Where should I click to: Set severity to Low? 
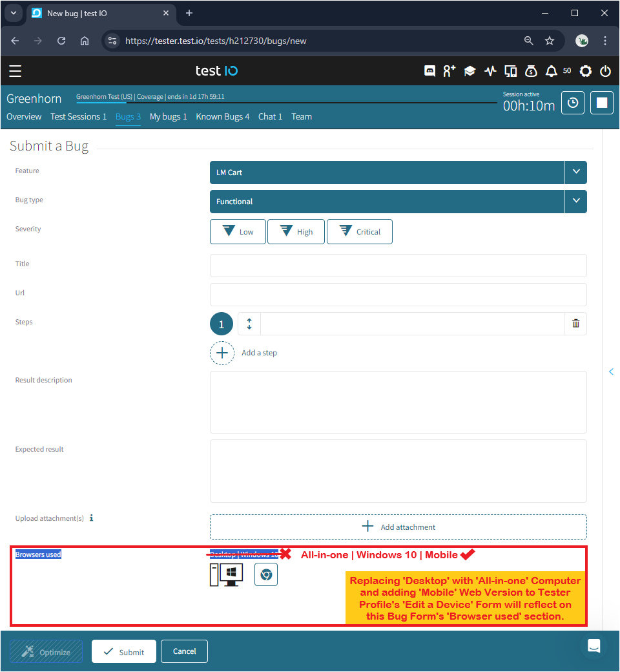click(238, 232)
